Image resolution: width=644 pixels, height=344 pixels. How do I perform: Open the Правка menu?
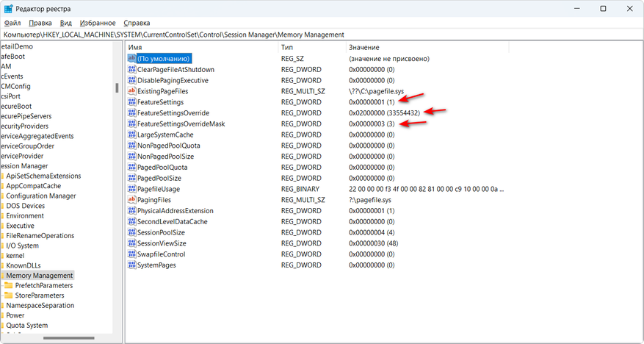pos(40,23)
